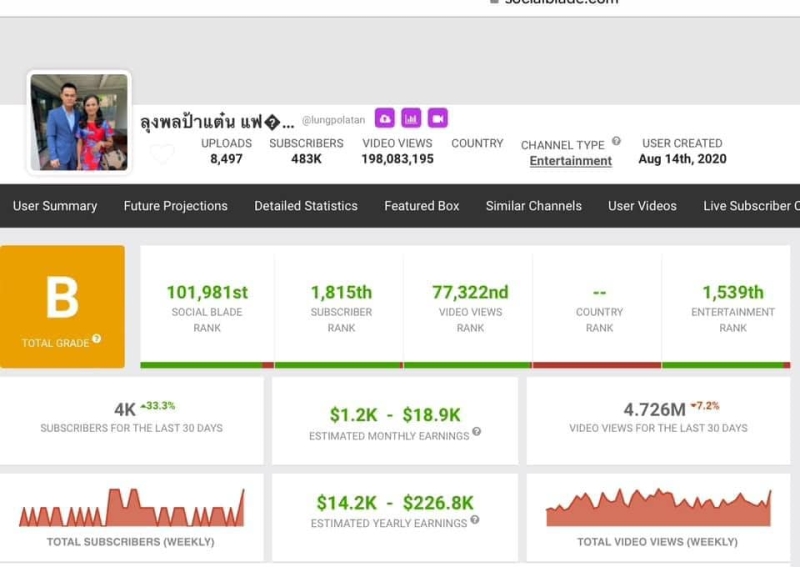
Task: Select the 77,322nd video views rank
Action: (x=470, y=292)
